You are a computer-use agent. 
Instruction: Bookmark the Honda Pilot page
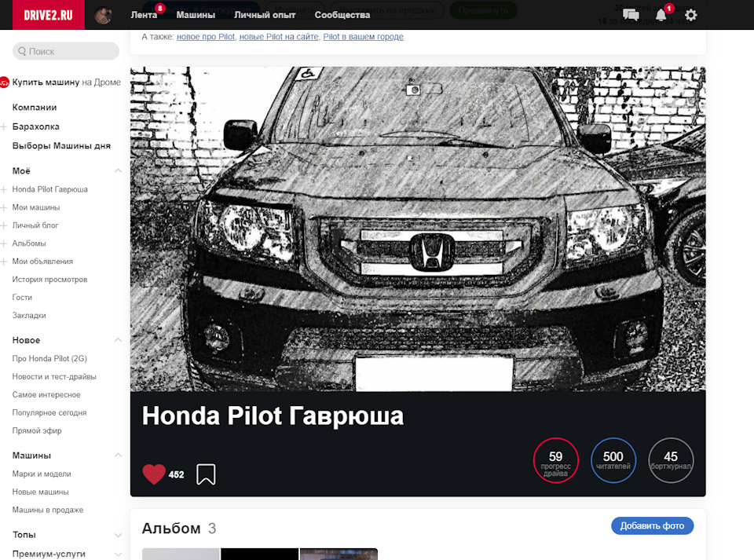click(206, 474)
